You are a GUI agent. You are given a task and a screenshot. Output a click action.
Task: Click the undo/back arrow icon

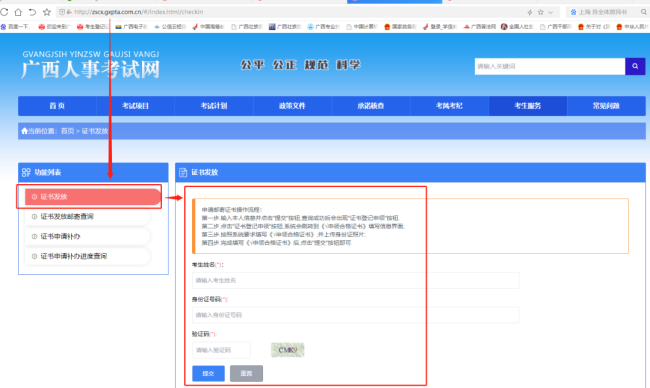(32, 12)
